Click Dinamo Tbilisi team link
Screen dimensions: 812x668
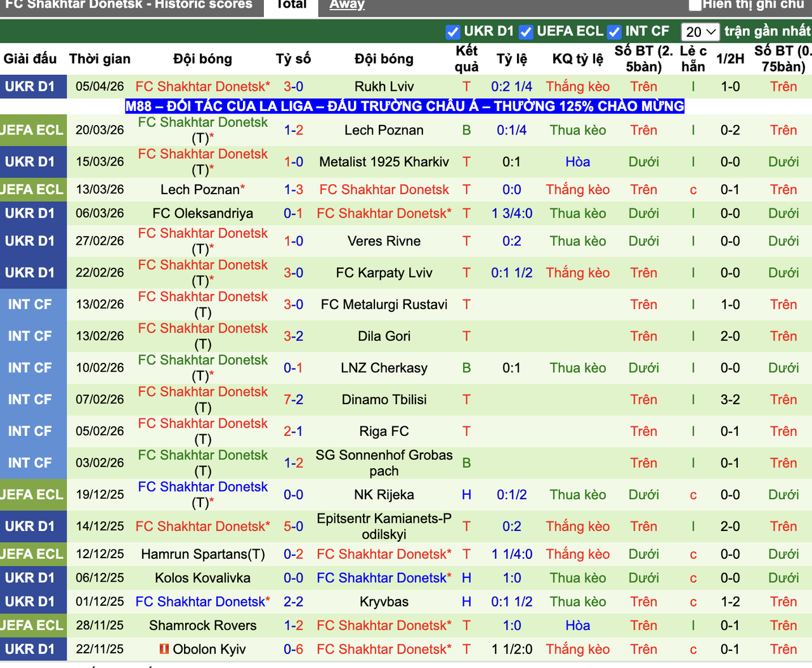pos(384,400)
